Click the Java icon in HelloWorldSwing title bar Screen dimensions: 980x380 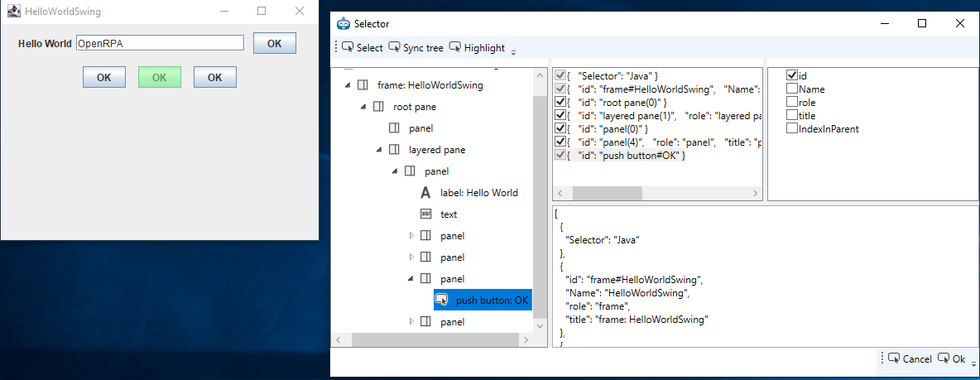coord(13,11)
